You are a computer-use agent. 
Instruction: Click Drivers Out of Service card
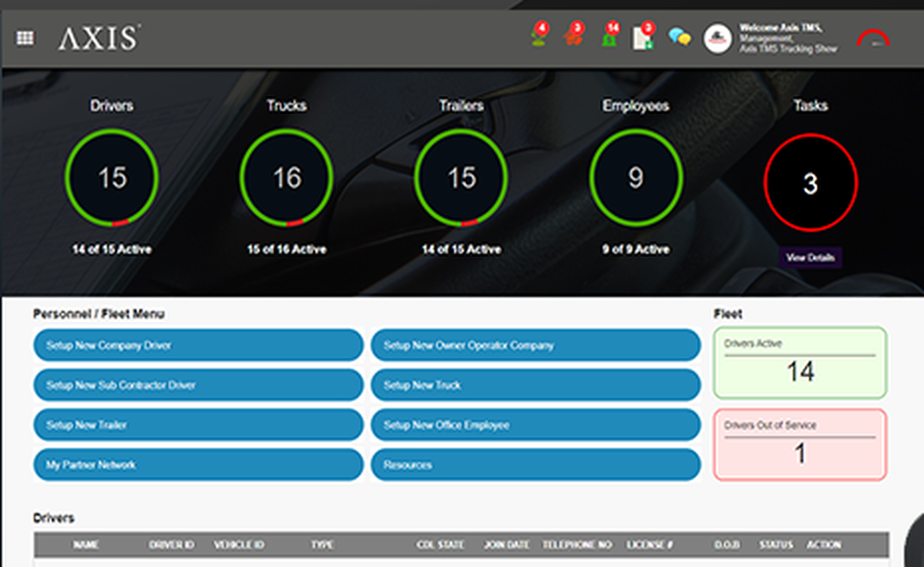(800, 445)
